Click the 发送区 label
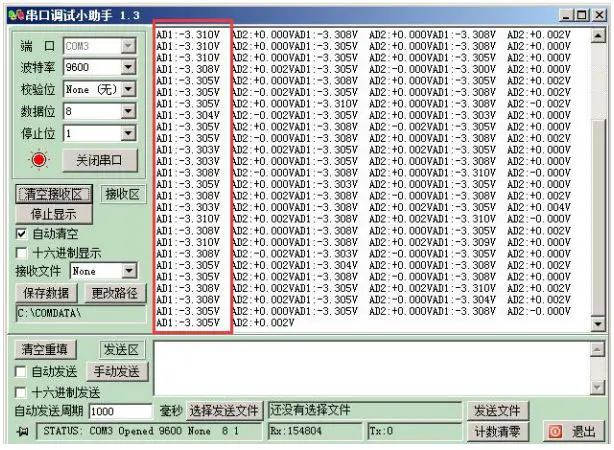This screenshot has height=450, width=614. pyautogui.click(x=121, y=349)
